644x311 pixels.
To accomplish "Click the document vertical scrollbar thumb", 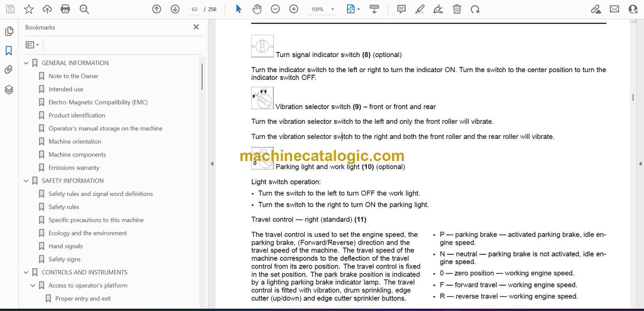I will tap(633, 98).
